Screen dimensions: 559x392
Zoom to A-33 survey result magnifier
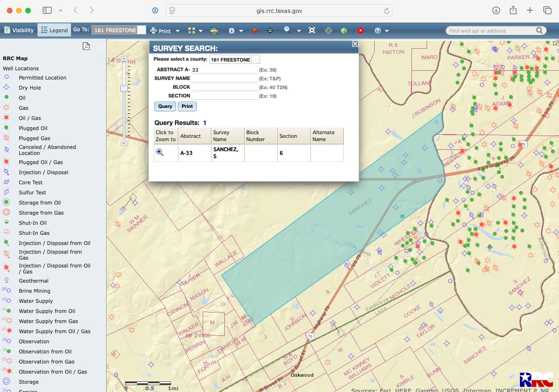(160, 152)
